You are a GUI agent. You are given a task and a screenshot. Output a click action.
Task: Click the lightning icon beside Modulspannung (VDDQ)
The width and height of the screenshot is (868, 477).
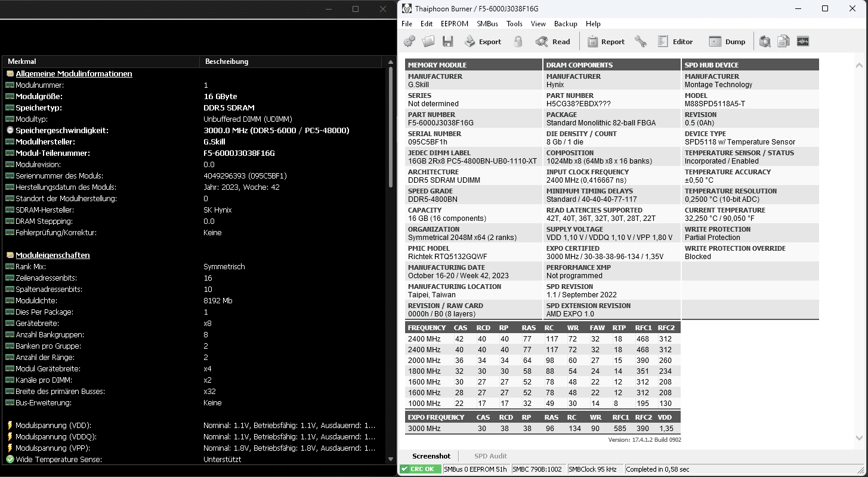coord(10,437)
